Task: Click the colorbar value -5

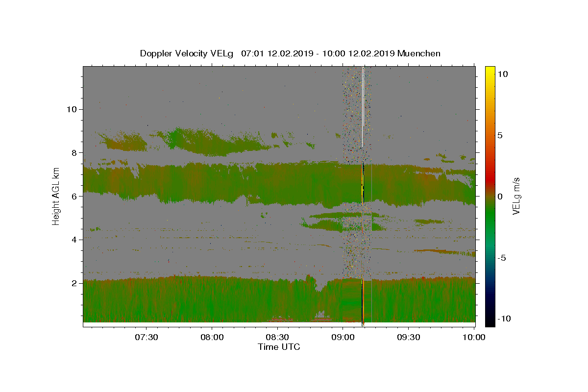Action: [x=502, y=257]
